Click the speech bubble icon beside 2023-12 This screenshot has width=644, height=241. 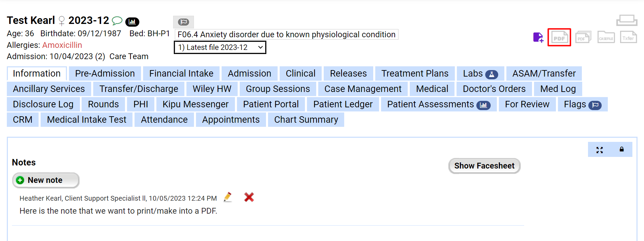pos(116,21)
